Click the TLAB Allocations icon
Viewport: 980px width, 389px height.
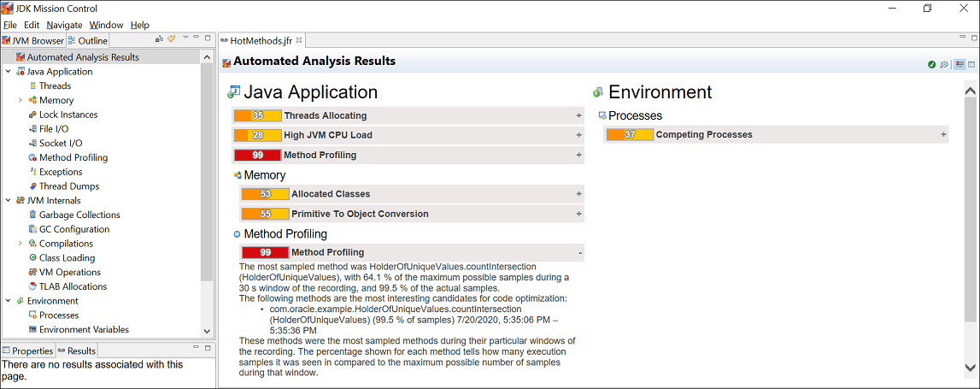click(32, 286)
